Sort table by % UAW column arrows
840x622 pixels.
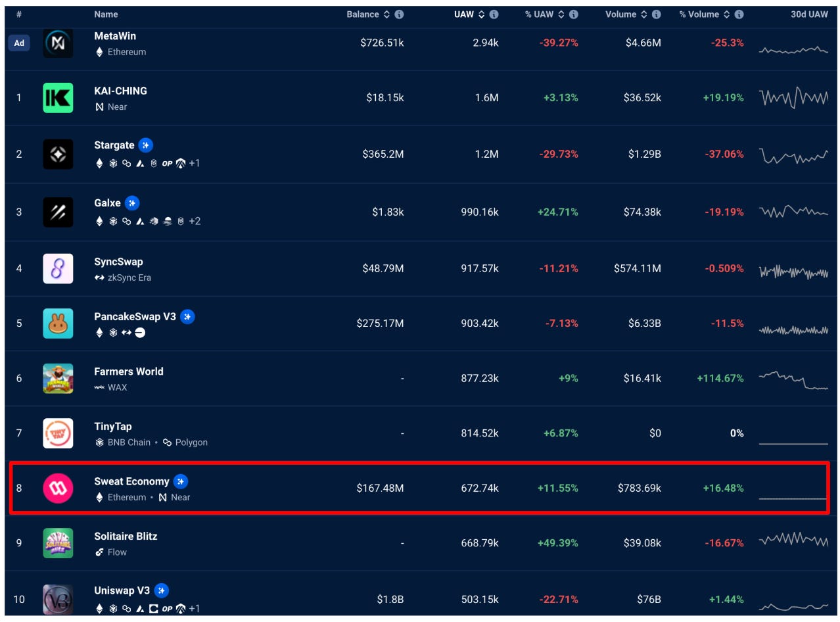[x=561, y=14]
